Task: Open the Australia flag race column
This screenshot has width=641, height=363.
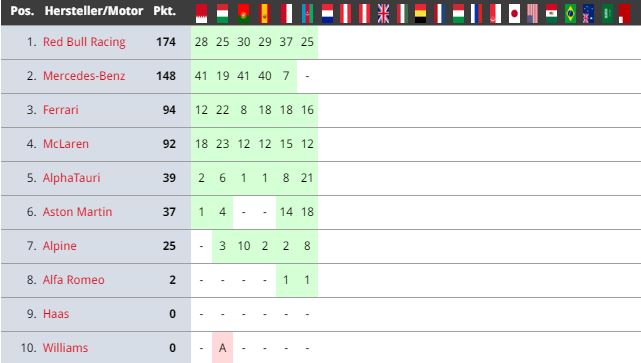Action: point(588,13)
